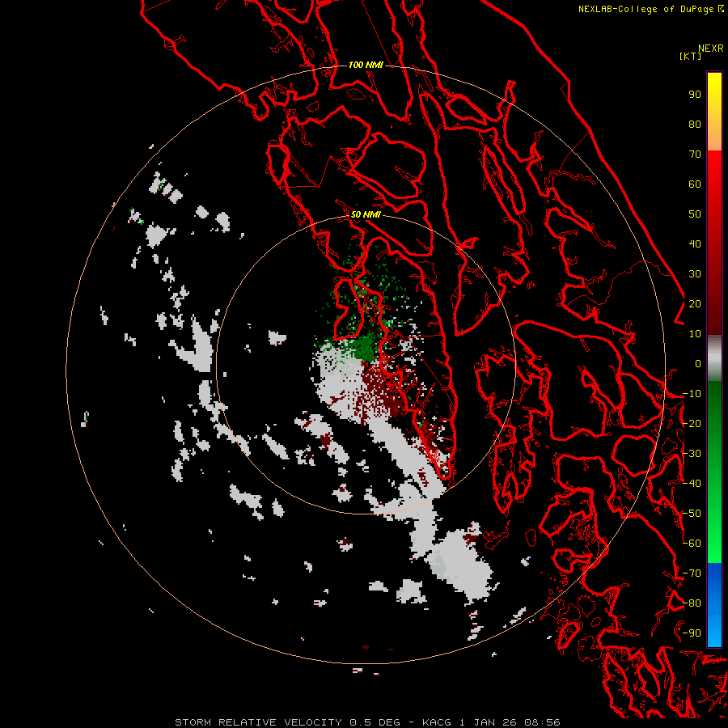Viewport: 728px width, 728px height.
Task: Click the 20 value on velocity scale
Action: [695, 304]
